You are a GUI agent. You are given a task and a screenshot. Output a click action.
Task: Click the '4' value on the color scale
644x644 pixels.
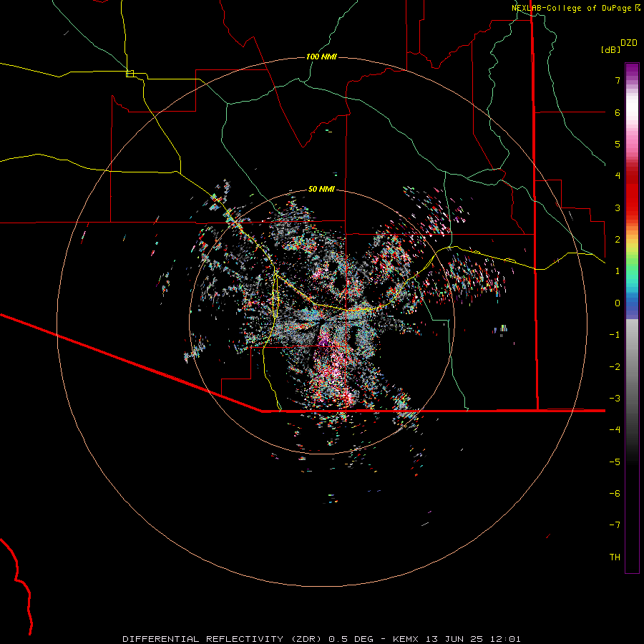click(618, 176)
